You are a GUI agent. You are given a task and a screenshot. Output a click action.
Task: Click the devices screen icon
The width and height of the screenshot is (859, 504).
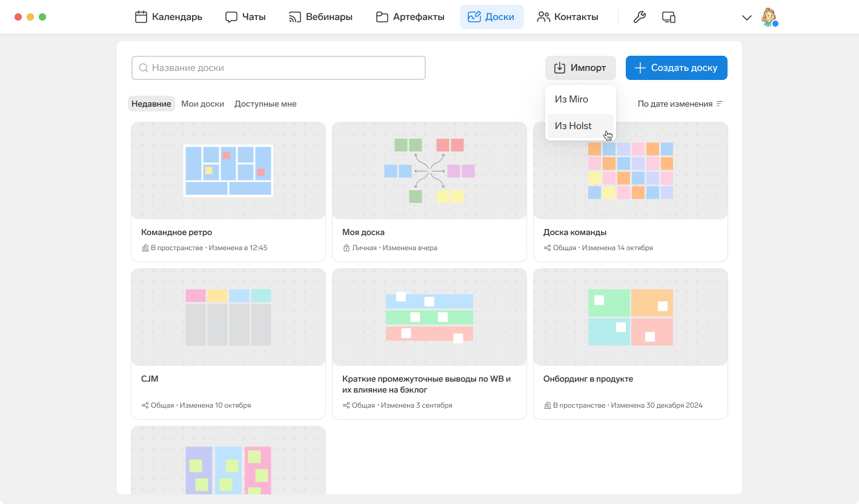tap(668, 17)
